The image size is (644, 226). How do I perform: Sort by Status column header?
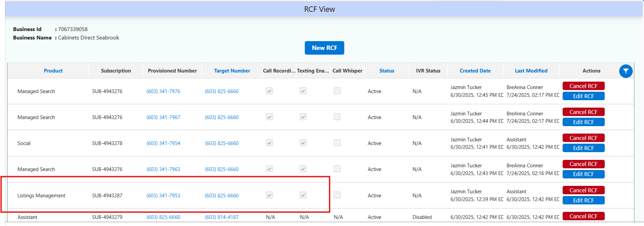[x=387, y=71]
